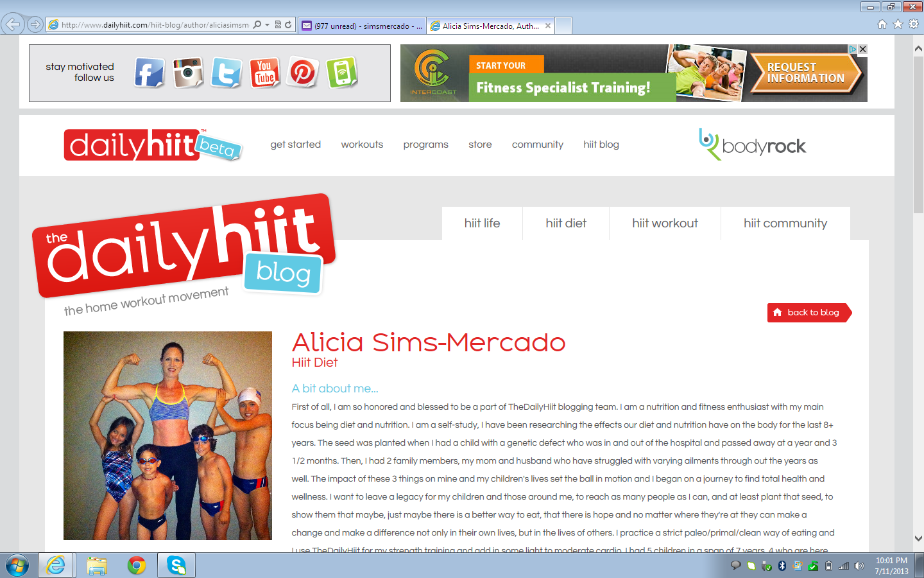
Task: Click the URL address field
Action: click(x=155, y=25)
